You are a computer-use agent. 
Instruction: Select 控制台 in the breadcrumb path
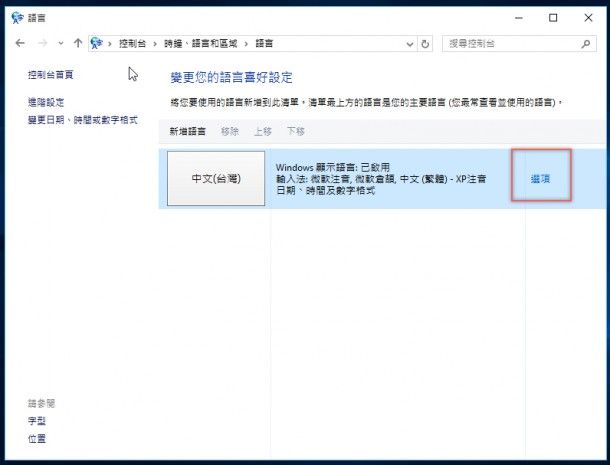(132, 44)
